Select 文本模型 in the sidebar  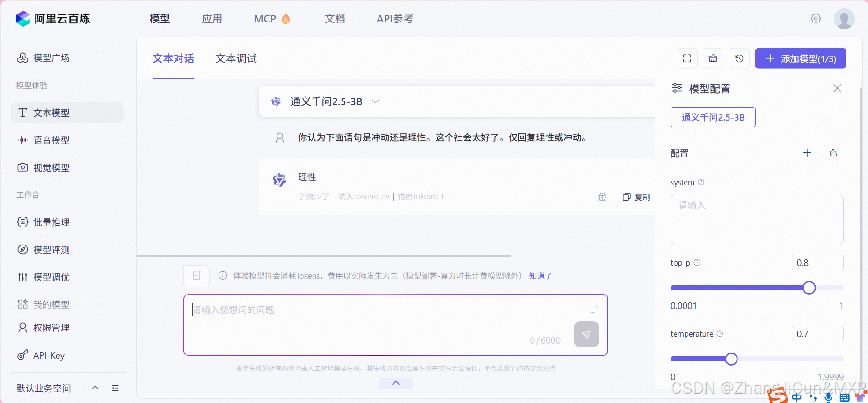click(x=67, y=113)
